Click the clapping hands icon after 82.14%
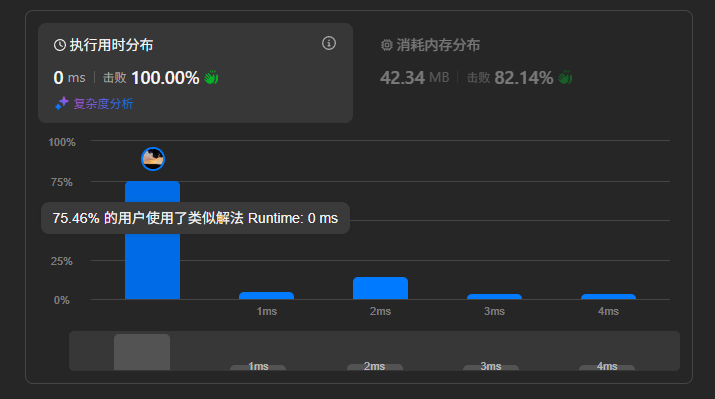This screenshot has height=399, width=715. pos(565,78)
